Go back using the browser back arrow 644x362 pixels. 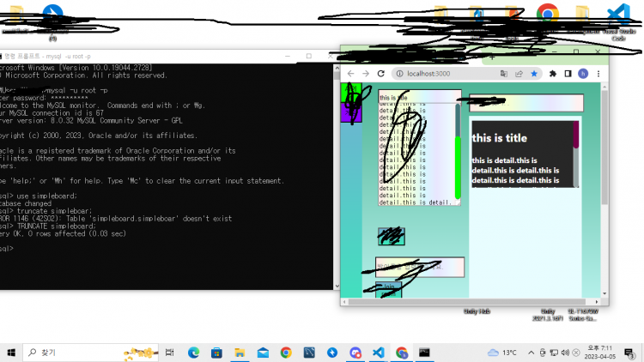point(351,74)
